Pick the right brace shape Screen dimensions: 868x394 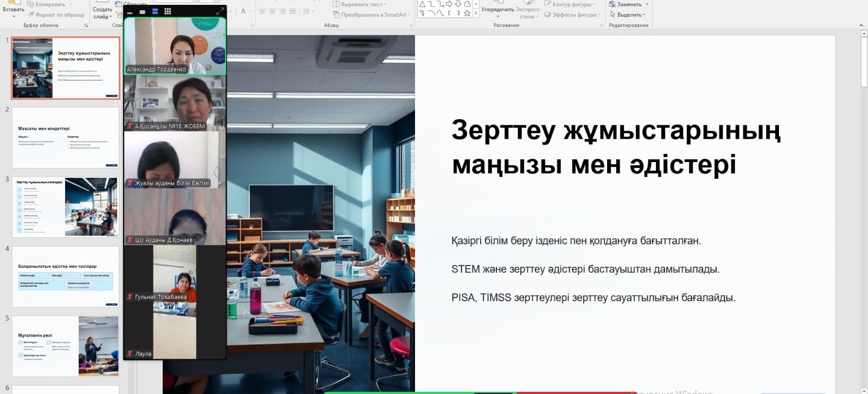point(458,13)
